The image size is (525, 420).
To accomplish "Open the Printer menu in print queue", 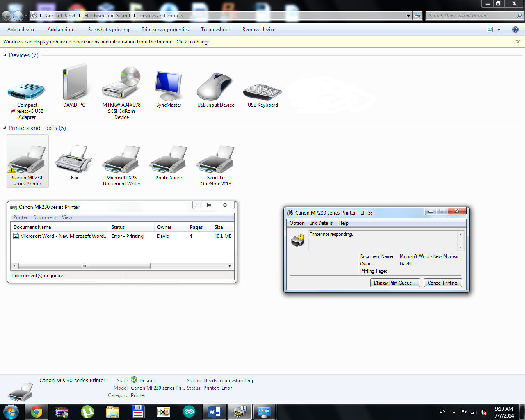I will tap(20, 217).
